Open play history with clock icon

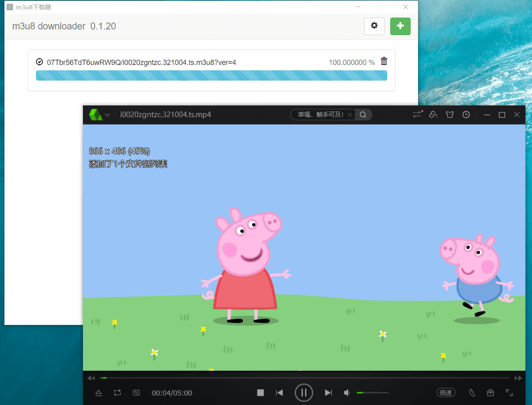(x=466, y=114)
